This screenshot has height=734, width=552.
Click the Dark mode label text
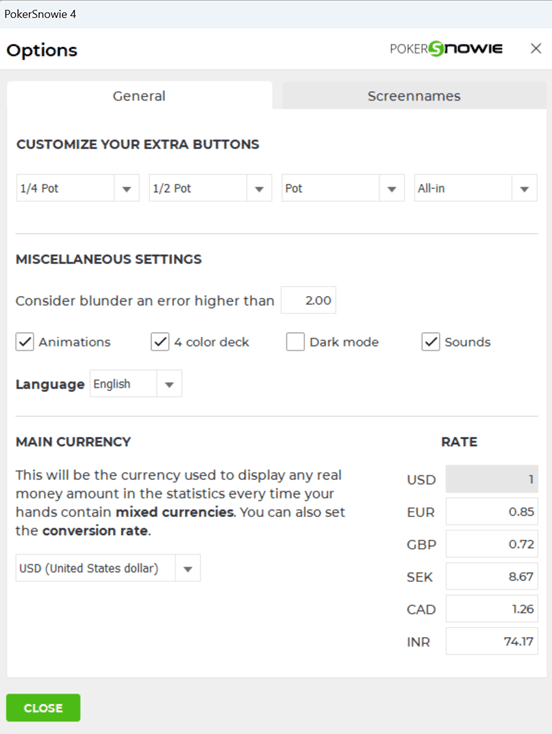344,342
